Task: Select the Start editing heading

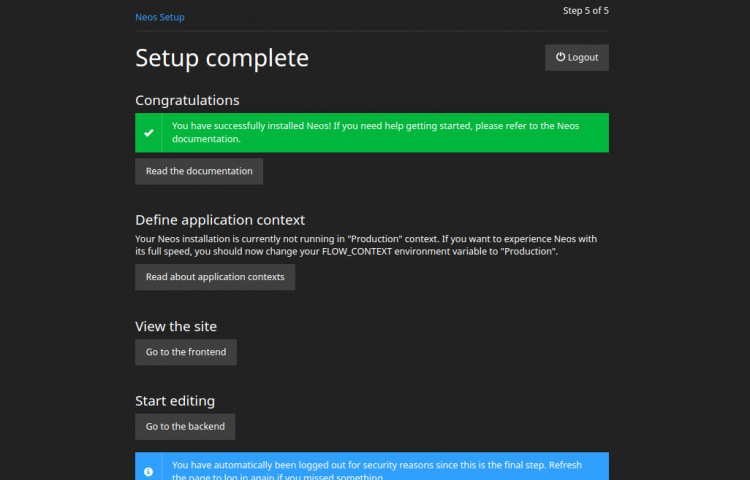Action: click(x=175, y=400)
